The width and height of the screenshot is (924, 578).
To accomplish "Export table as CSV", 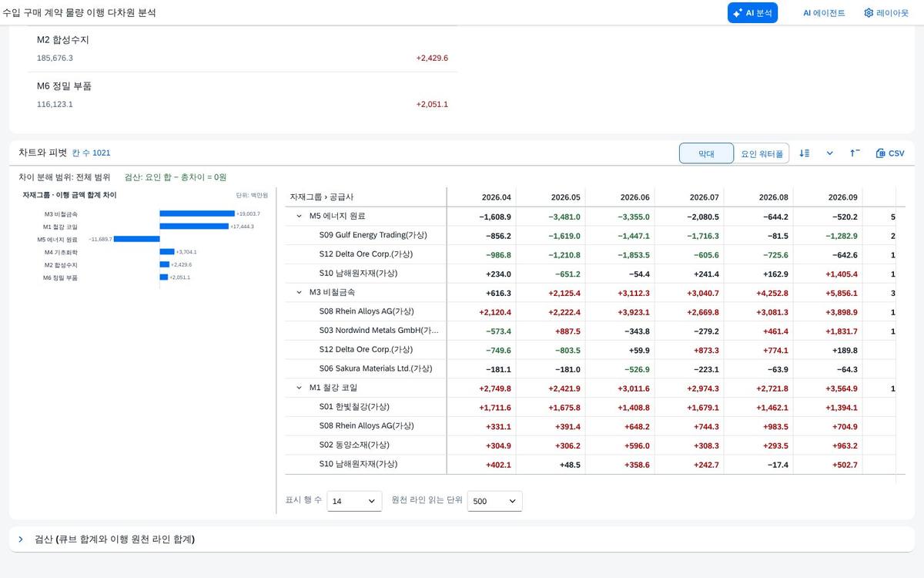I will (890, 153).
